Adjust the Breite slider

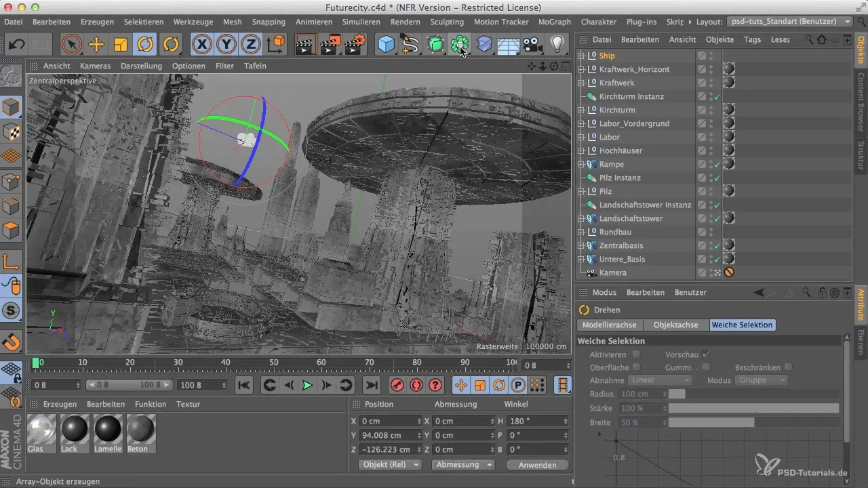click(x=753, y=422)
